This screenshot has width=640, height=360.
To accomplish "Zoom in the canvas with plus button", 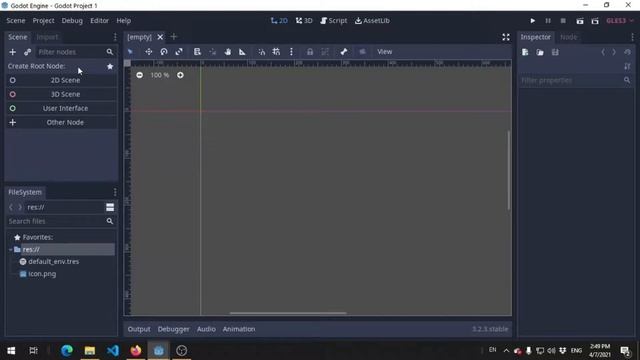I will [x=180, y=75].
